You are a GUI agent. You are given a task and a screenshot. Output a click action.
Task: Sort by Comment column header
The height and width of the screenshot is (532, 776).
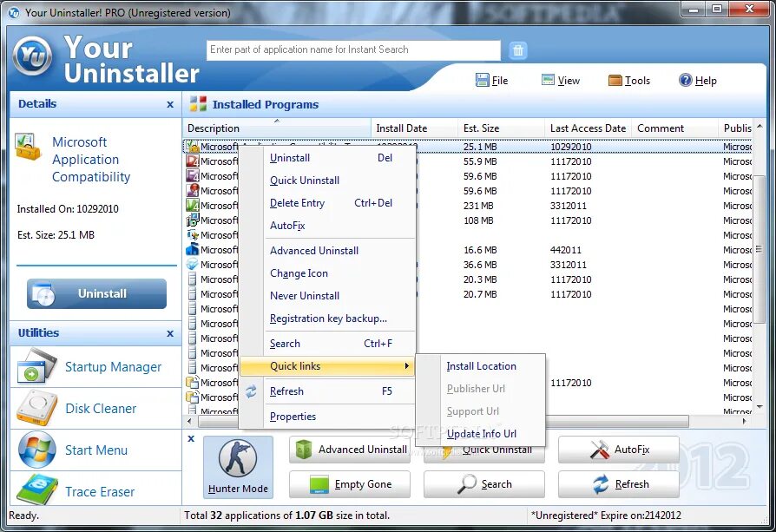tap(674, 128)
